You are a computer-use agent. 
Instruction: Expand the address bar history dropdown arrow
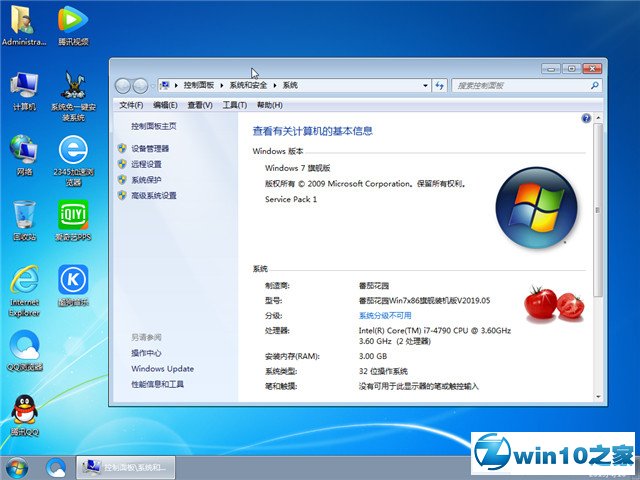tap(425, 86)
